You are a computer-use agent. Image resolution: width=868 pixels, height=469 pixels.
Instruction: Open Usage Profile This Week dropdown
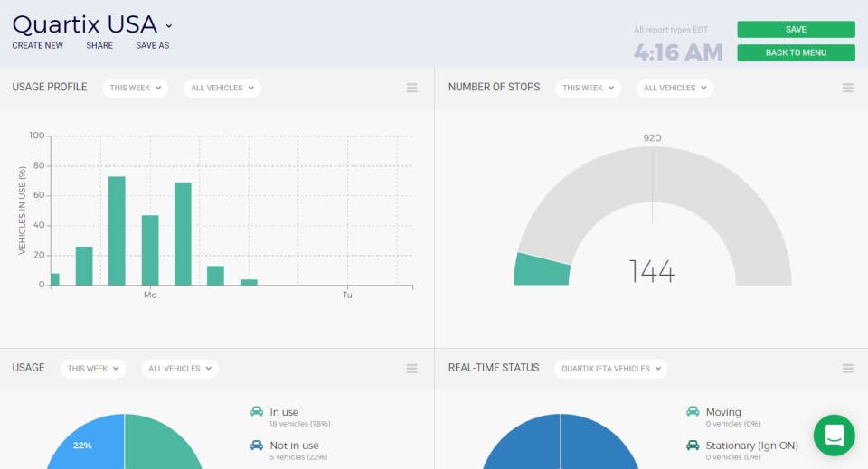click(135, 88)
